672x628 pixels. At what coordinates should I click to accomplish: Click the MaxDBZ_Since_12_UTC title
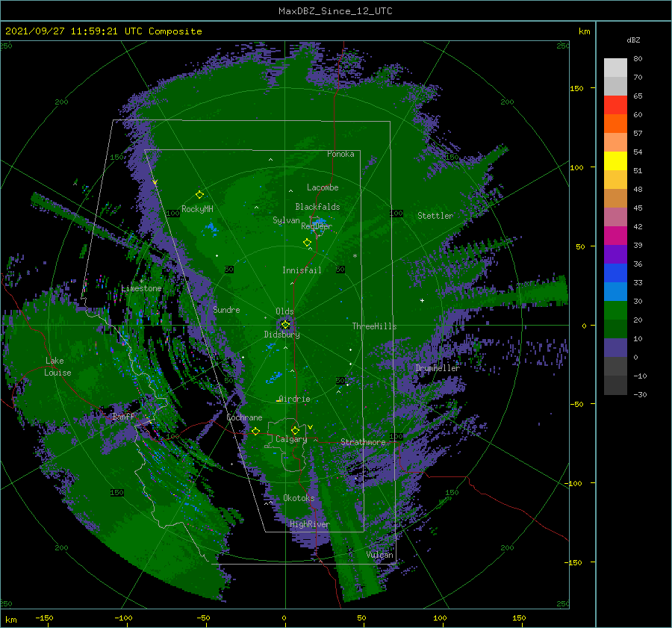pyautogui.click(x=335, y=11)
